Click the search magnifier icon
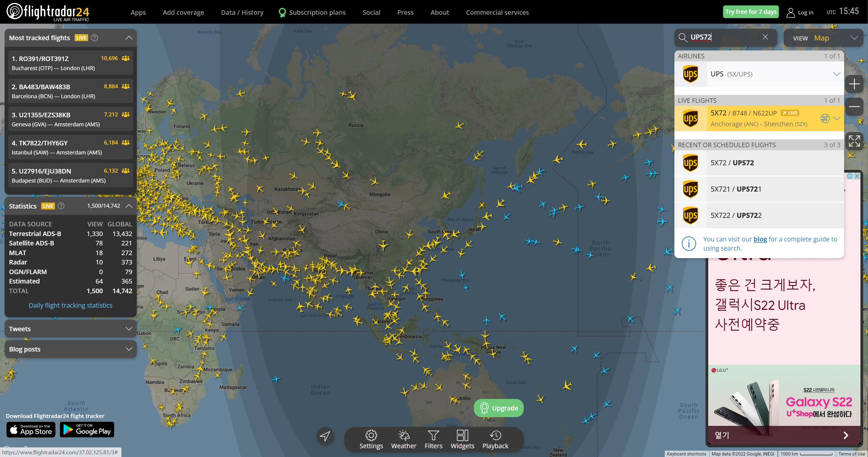 (683, 37)
